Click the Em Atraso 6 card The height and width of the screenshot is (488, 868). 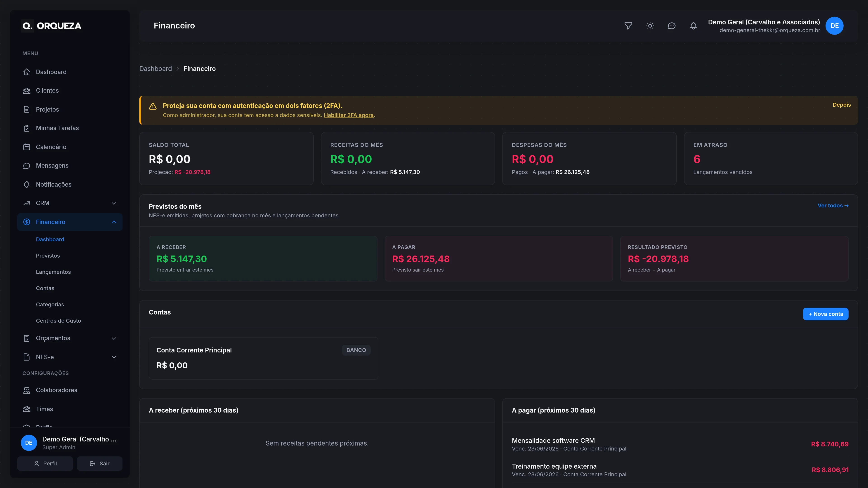(x=771, y=159)
